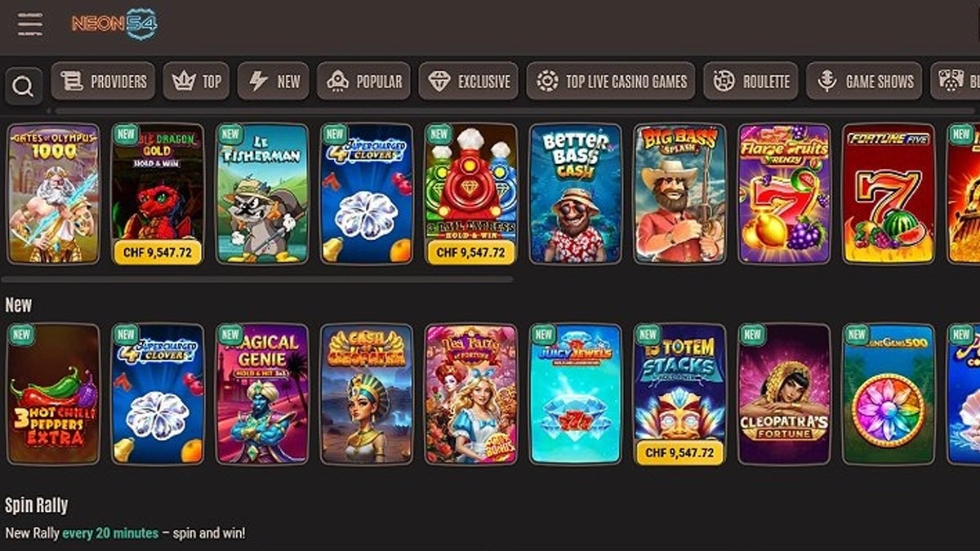Choose the Exclusive diamond filter
The width and height of the screenshot is (980, 551).
[469, 81]
